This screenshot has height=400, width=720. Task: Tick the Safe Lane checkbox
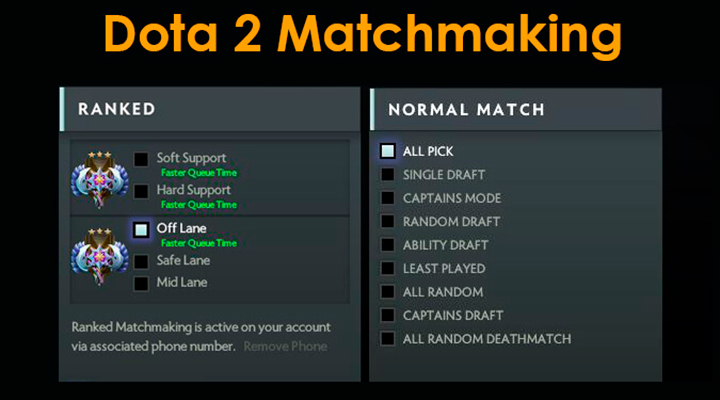pos(141,261)
